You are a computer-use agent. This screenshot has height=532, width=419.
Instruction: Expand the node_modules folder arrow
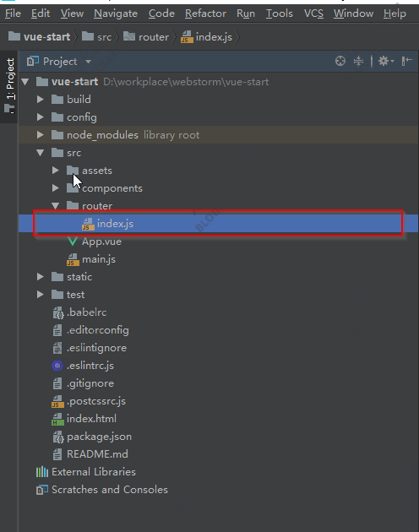(40, 135)
